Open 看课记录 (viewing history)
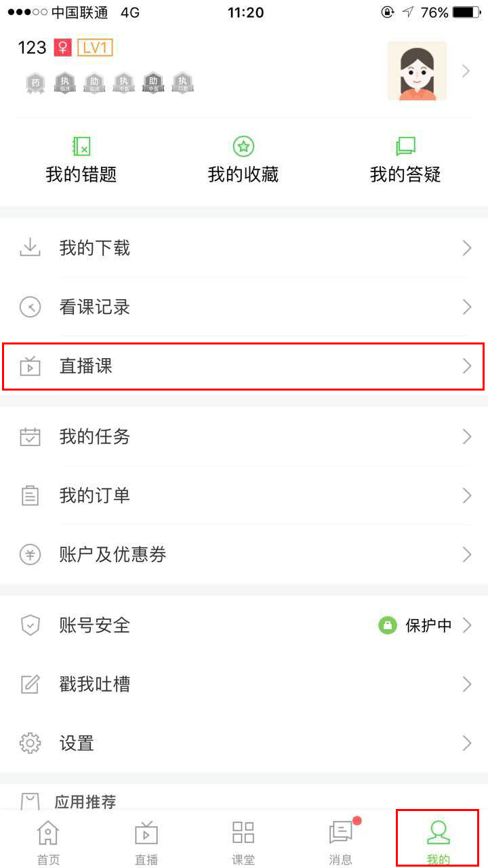Image resolution: width=488 pixels, height=868 pixels. (x=244, y=307)
